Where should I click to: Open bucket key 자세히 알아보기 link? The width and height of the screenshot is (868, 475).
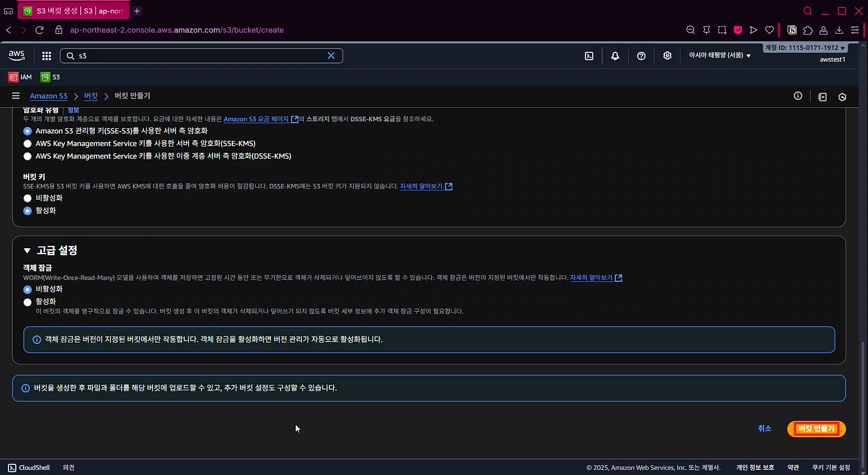tap(426, 186)
